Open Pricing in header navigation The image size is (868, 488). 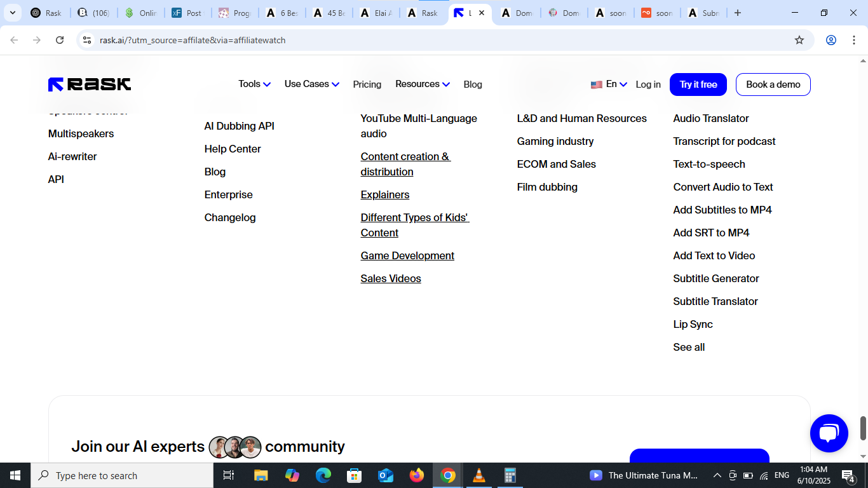pos(367,85)
